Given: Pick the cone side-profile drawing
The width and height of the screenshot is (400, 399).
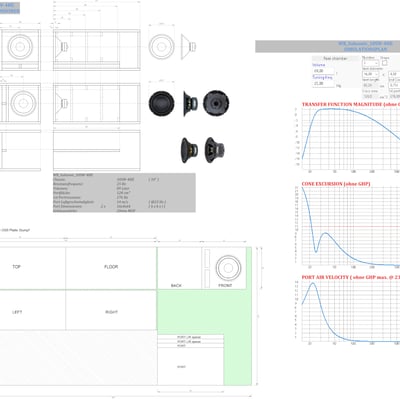Looking at the screenshot, I should 188,46.
